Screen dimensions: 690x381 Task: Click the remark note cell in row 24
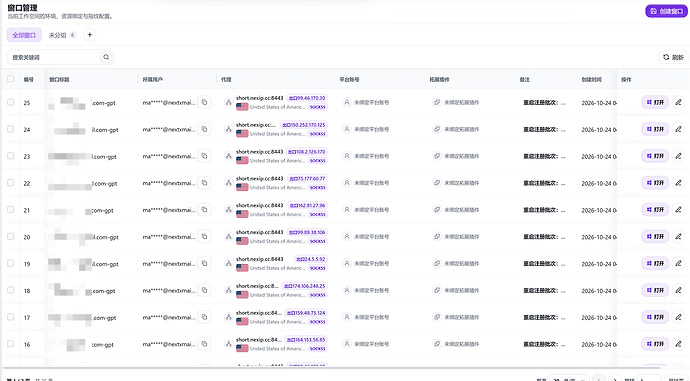544,129
